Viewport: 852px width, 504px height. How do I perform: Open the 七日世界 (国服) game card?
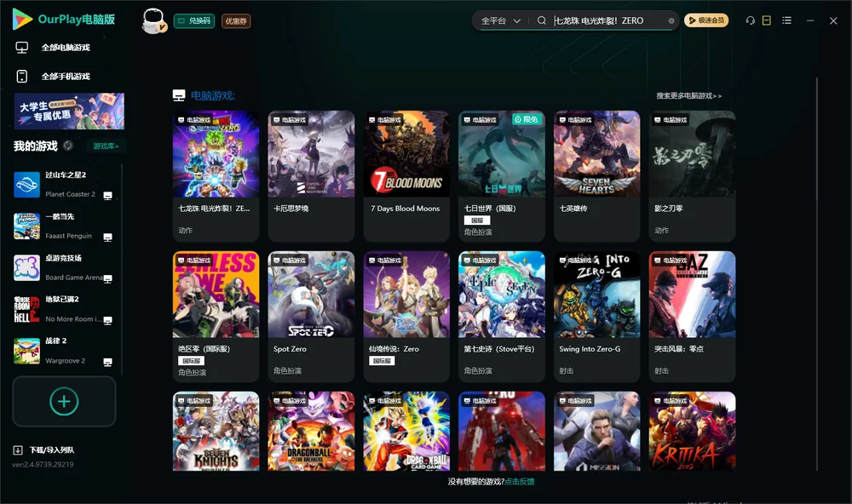click(x=502, y=176)
